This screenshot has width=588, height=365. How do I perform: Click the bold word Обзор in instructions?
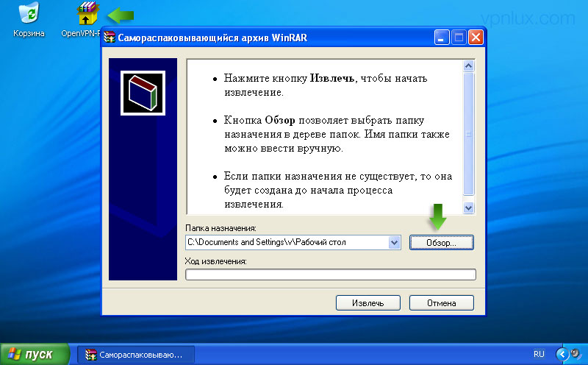[x=280, y=120]
